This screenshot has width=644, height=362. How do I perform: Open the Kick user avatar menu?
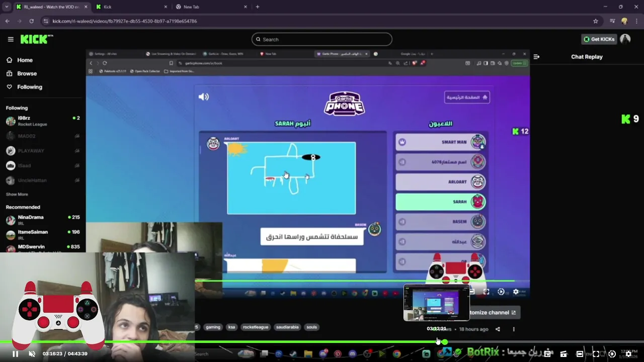[x=625, y=39]
